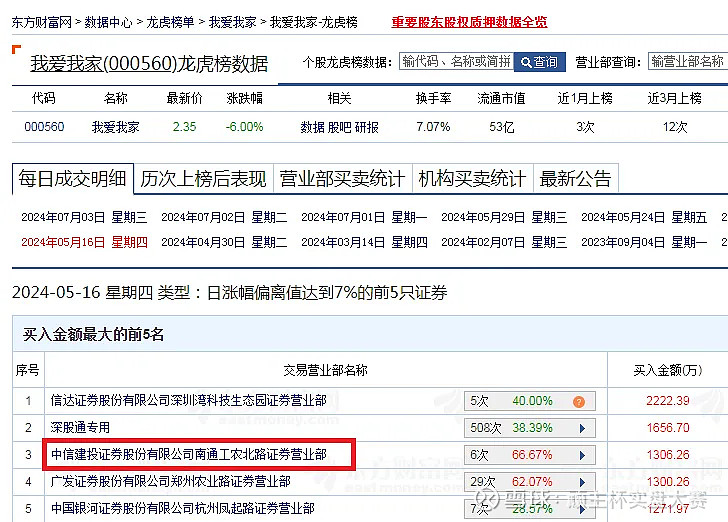The image size is (728, 522).
Task: Switch to 营业部买卖统计 tab
Action: click(x=343, y=179)
